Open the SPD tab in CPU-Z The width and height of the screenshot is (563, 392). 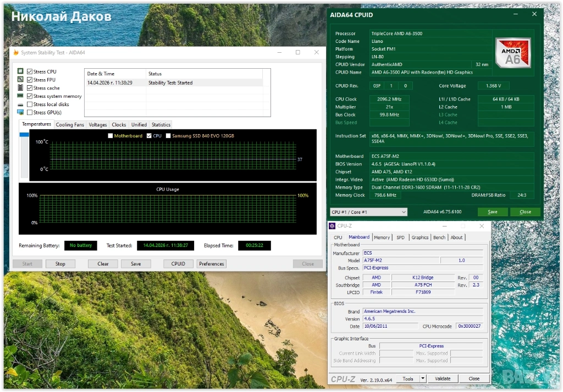coord(400,238)
